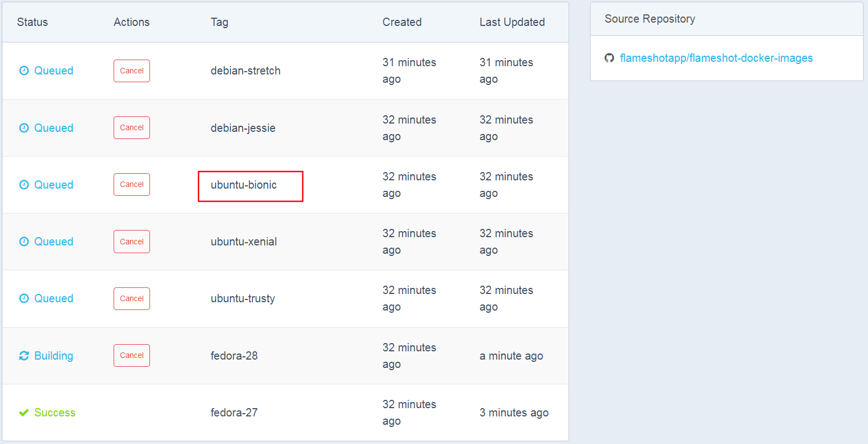Viewport: 868px width, 444px height.
Task: Cancel the ubuntu-xenial build
Action: (132, 242)
